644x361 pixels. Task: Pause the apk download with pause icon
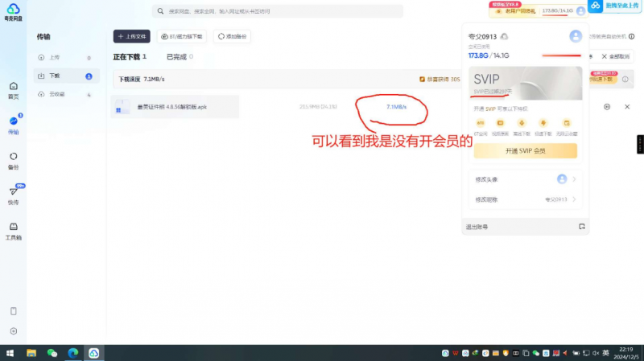tap(607, 107)
